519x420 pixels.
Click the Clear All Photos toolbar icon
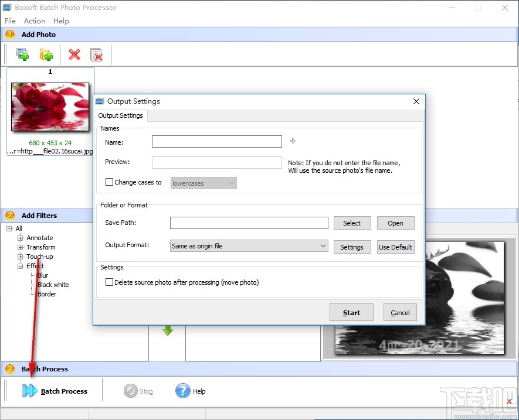[x=97, y=54]
